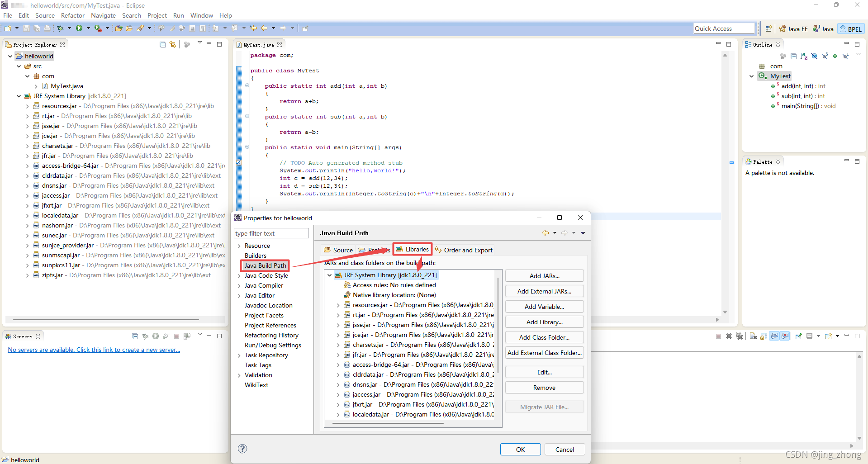Image resolution: width=868 pixels, height=464 pixels.
Task: Toggle Focus on Active Task in Outline
Action: click(x=783, y=56)
